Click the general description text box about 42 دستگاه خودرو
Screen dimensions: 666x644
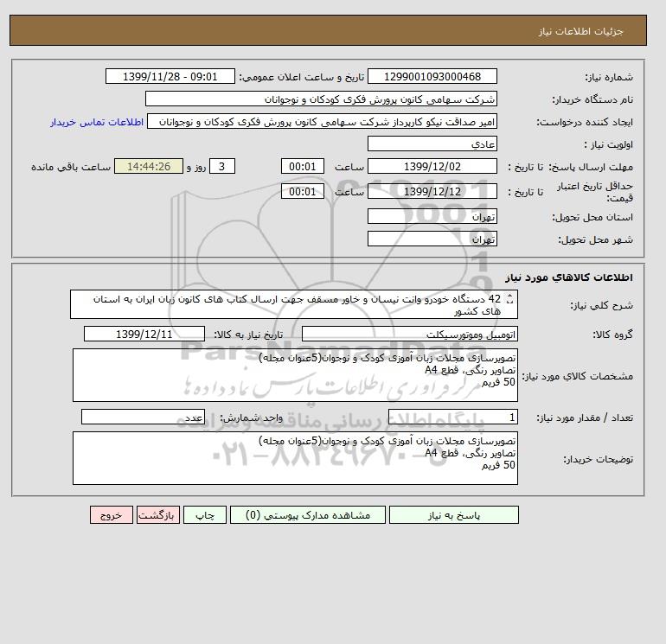294,305
